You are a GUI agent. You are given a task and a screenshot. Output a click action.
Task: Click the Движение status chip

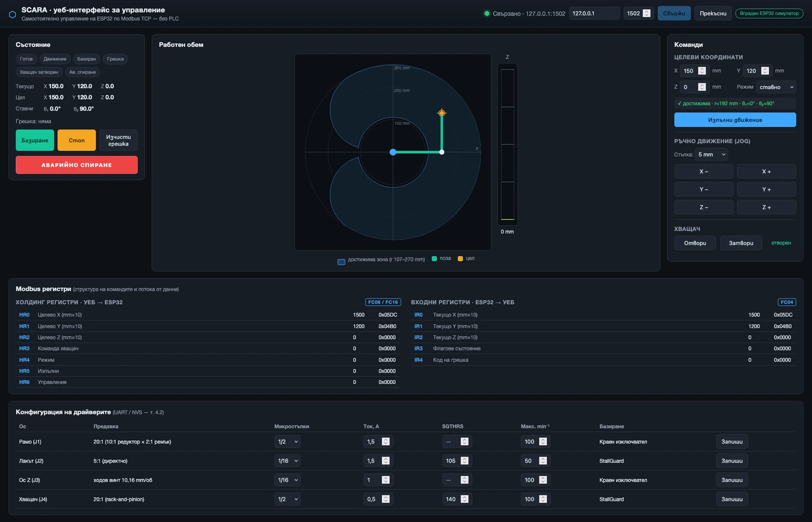[x=55, y=59]
